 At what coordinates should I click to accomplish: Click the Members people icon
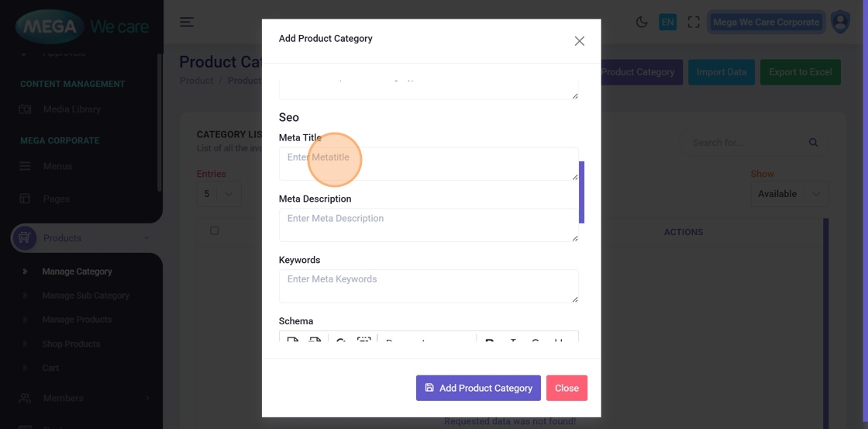coord(25,398)
